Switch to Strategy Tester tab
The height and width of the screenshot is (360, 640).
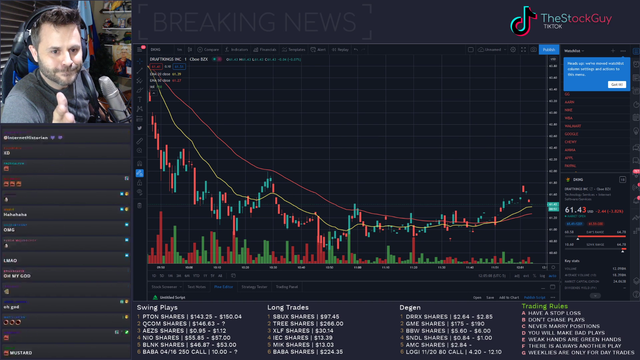[254, 287]
